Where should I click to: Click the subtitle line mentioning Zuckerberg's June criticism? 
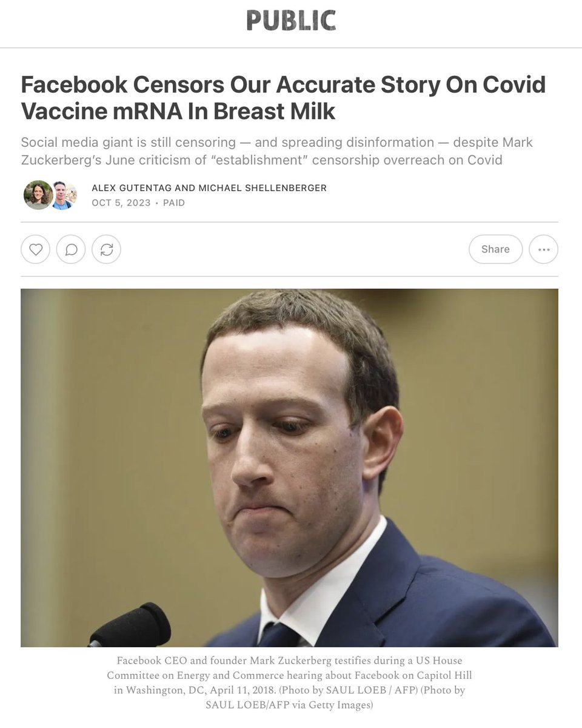[x=261, y=160]
